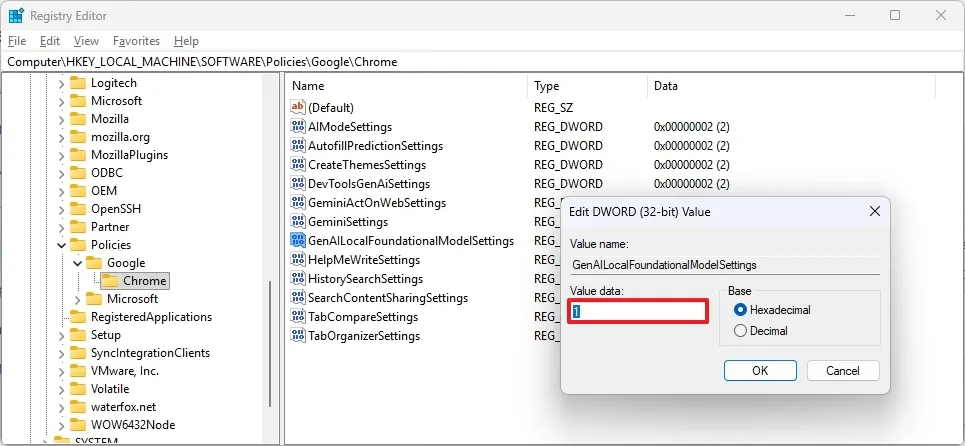
Task: Select the SyncIntegrationClients key
Action: [x=150, y=353]
